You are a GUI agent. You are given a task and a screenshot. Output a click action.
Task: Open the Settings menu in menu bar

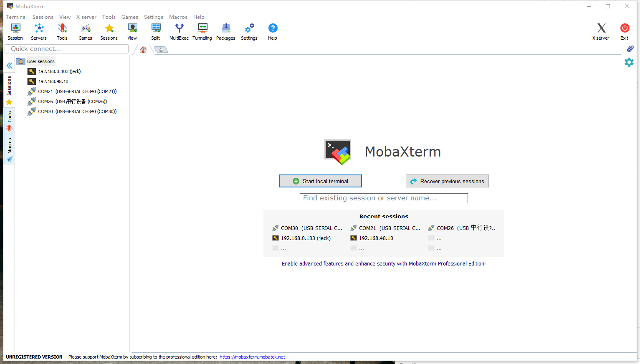[x=154, y=17]
